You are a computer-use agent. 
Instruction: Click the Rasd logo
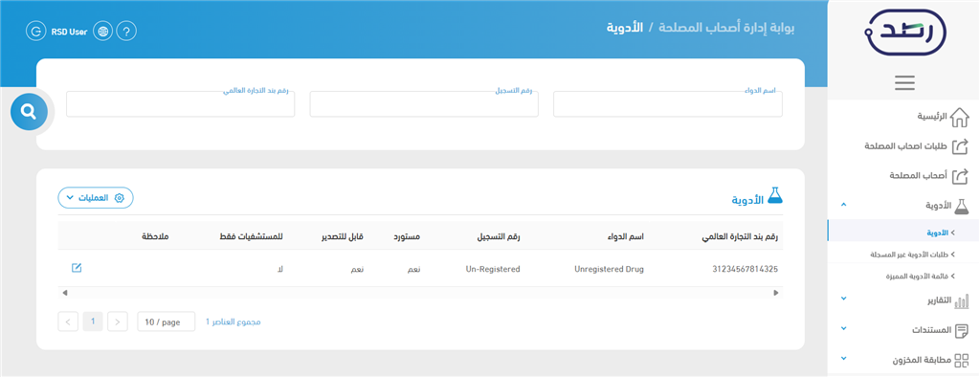[905, 33]
